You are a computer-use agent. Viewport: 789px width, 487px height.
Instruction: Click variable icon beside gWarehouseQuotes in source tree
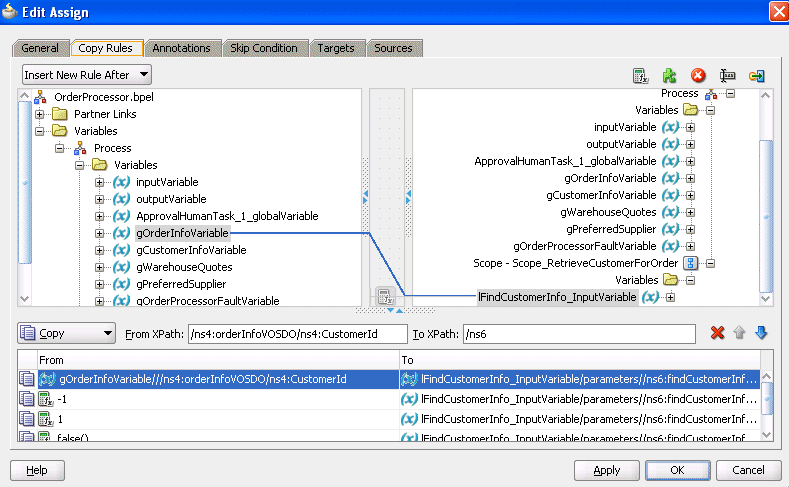[x=121, y=267]
